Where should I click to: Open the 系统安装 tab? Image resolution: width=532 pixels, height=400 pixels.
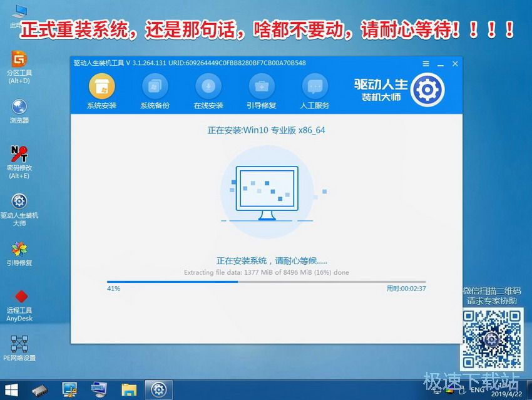[x=101, y=92]
